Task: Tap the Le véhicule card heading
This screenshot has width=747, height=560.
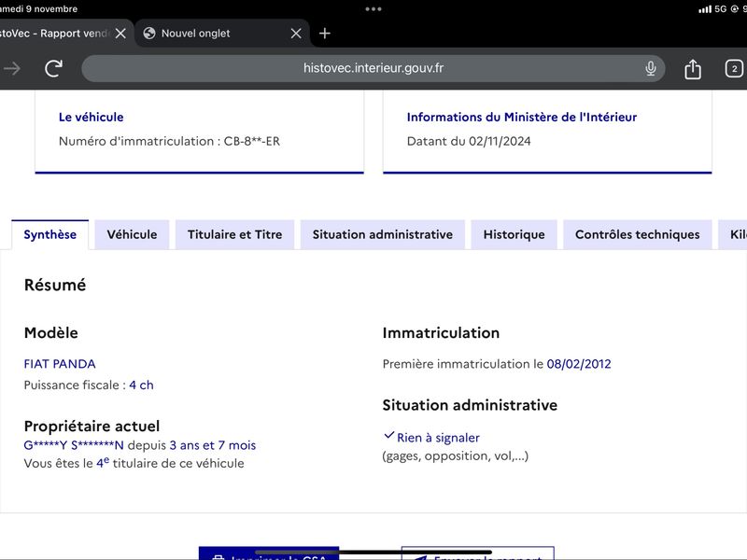Action: click(x=91, y=118)
